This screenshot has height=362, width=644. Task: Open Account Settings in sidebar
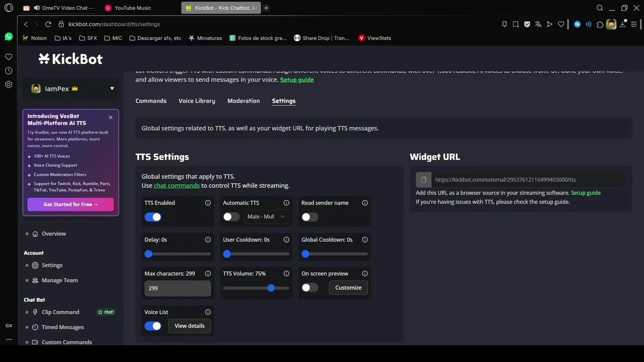tap(52, 265)
